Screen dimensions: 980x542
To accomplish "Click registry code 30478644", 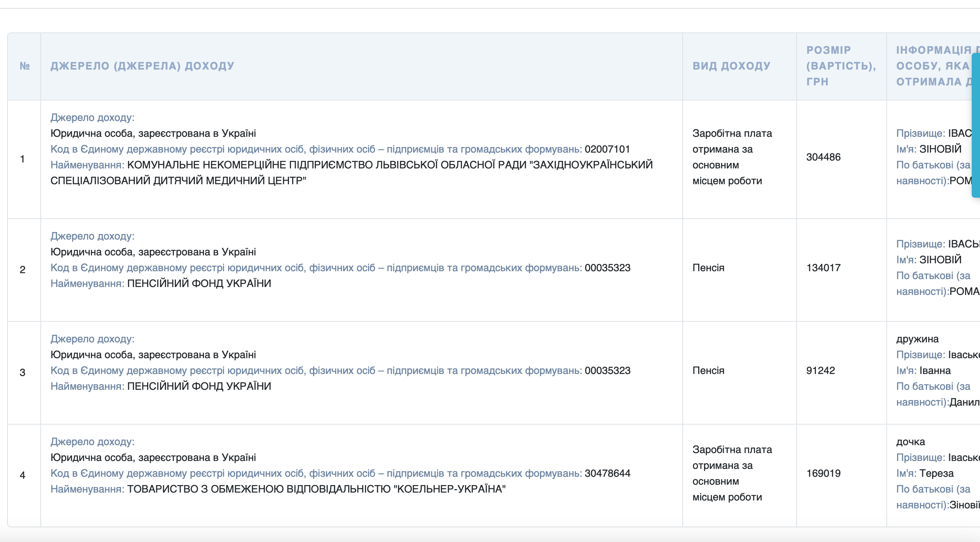I will click(607, 474).
